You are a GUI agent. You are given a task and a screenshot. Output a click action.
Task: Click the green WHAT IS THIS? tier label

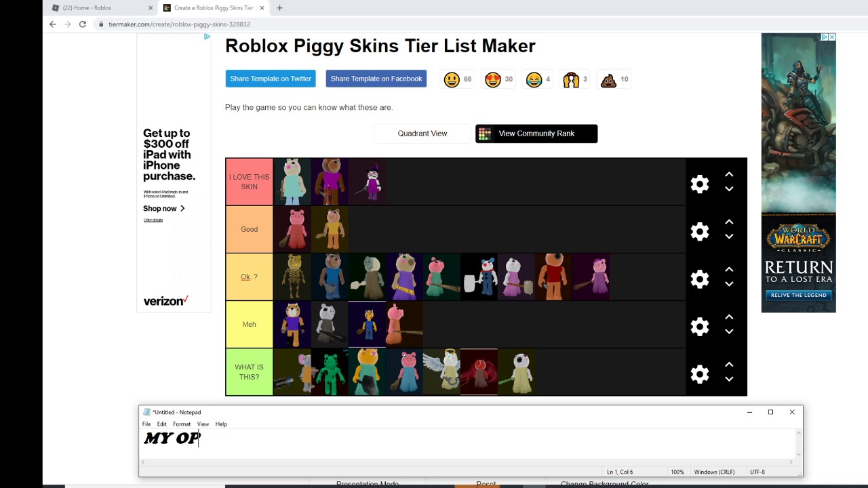250,371
